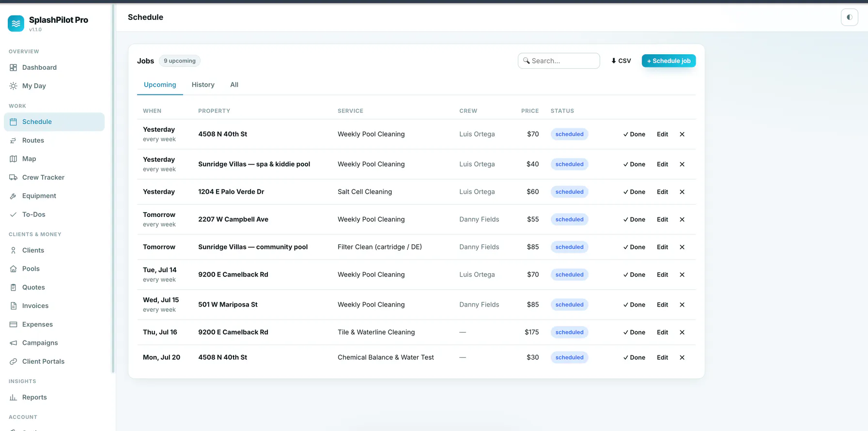Viewport: 868px width, 431px height.
Task: Edit the Tue, Jul 14 Camelback job
Action: [662, 275]
